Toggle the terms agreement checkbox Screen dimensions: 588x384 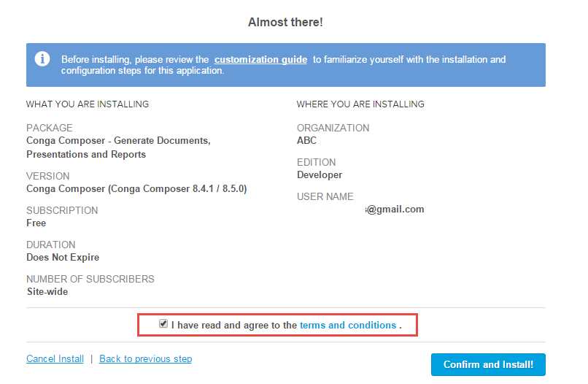pyautogui.click(x=163, y=324)
